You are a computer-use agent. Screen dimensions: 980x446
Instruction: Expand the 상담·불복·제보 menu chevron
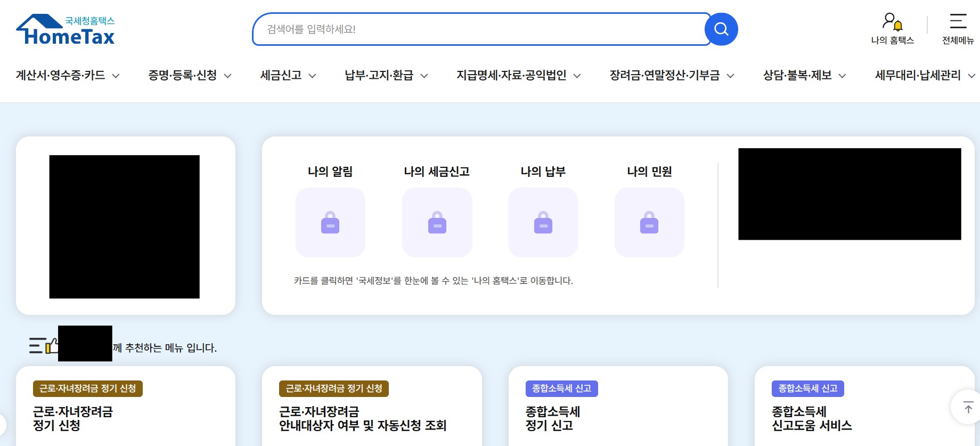tap(843, 76)
